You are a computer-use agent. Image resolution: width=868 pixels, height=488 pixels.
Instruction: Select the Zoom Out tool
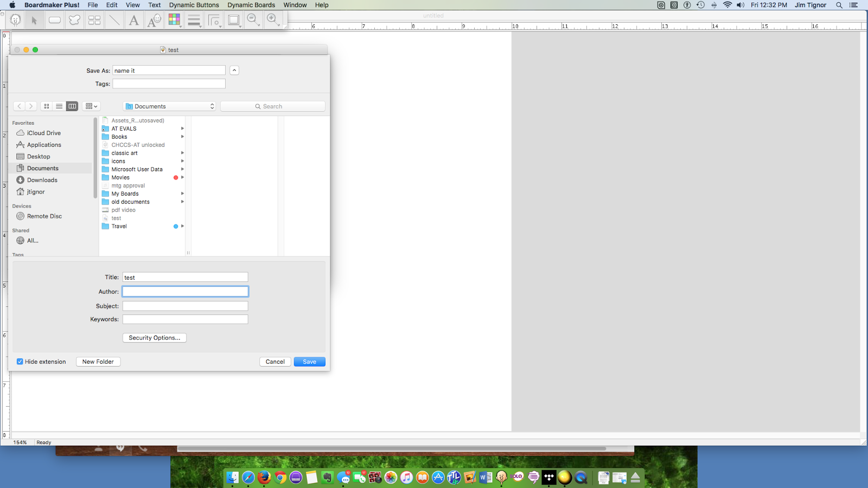253,20
